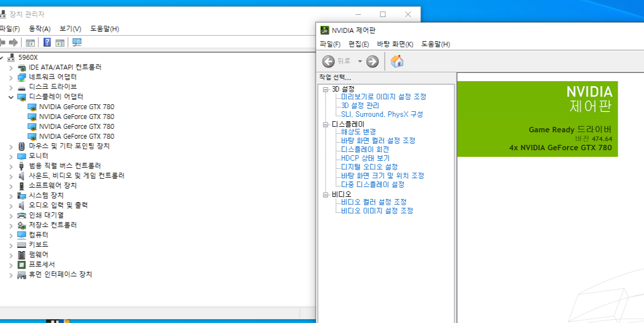
Task: Click 프로세서 chip icon
Action: [x=22, y=265]
